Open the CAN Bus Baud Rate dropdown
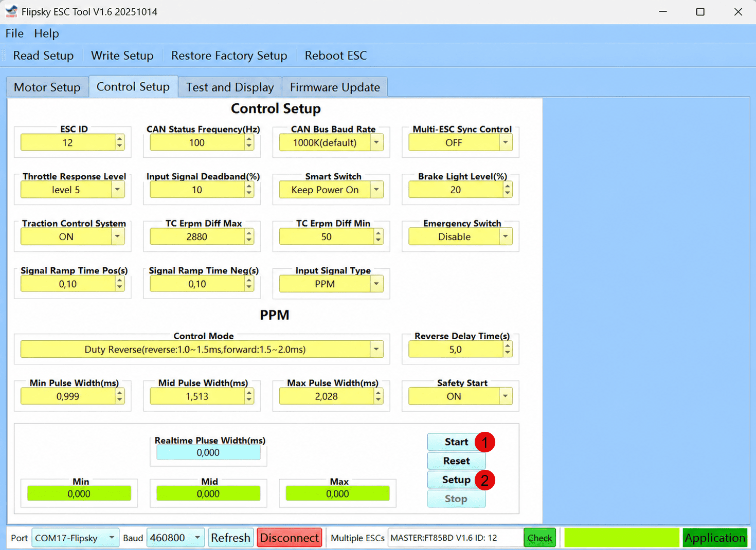Image resolution: width=756 pixels, height=550 pixels. point(331,143)
